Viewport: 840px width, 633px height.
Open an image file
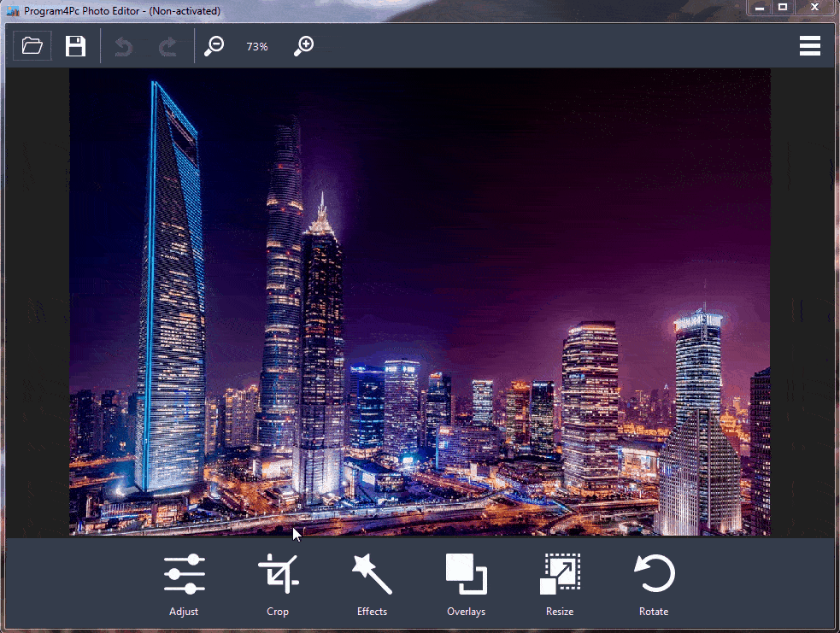coord(32,45)
